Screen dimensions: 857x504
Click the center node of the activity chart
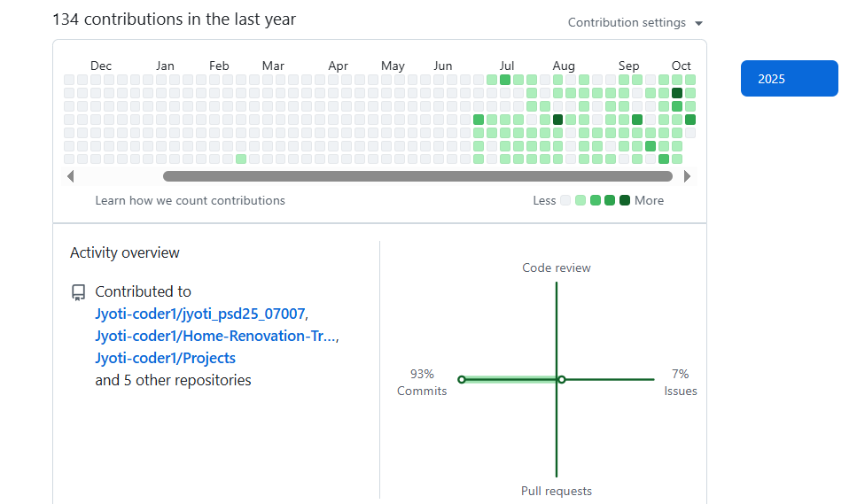click(x=561, y=379)
